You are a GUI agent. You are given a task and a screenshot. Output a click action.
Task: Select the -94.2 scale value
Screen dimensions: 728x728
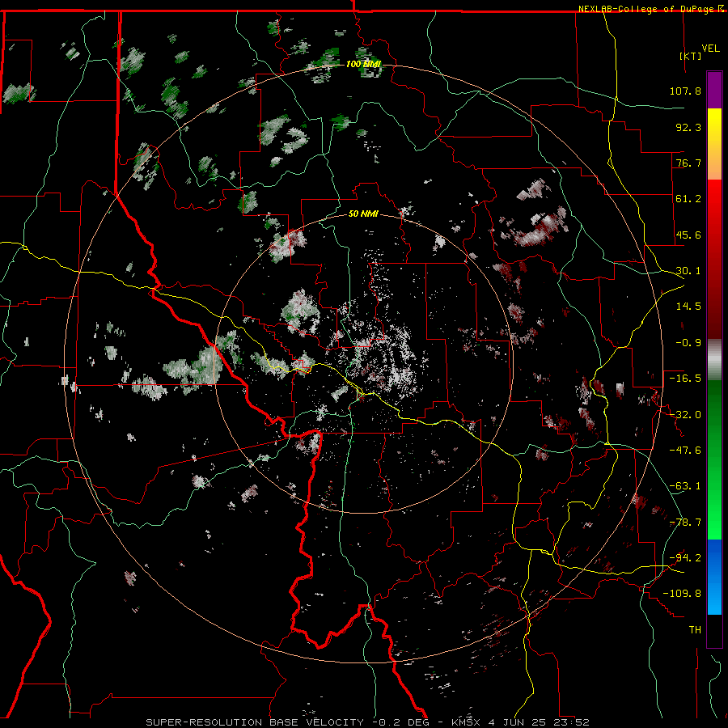click(685, 558)
